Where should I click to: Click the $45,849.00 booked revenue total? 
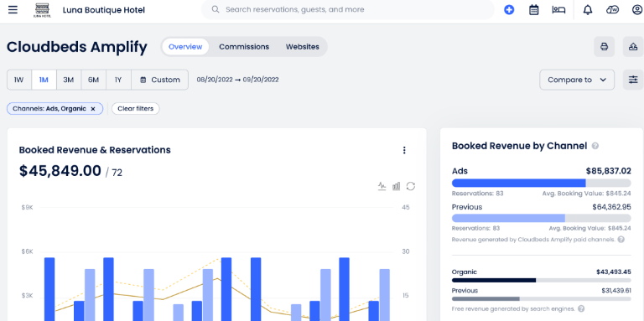(x=60, y=171)
